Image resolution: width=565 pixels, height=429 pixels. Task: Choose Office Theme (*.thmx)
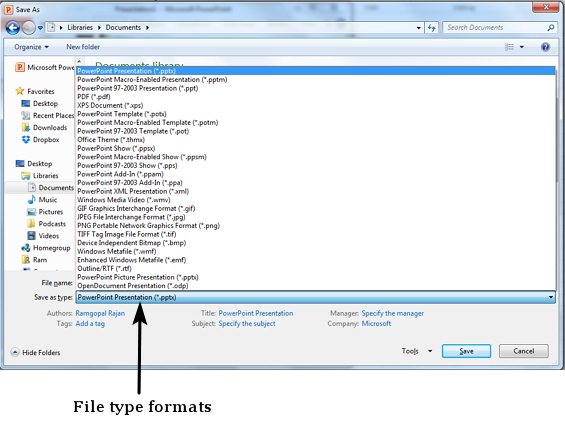[x=316, y=140]
